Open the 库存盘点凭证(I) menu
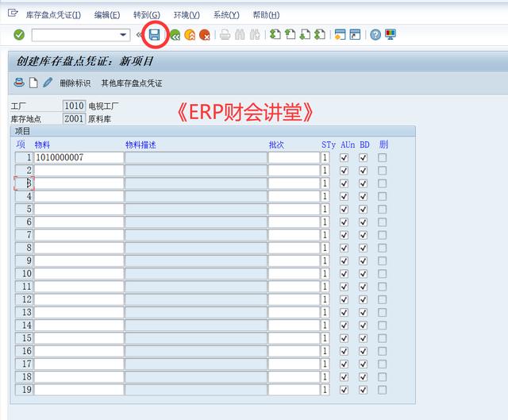This screenshot has width=508, height=420. coord(53,15)
